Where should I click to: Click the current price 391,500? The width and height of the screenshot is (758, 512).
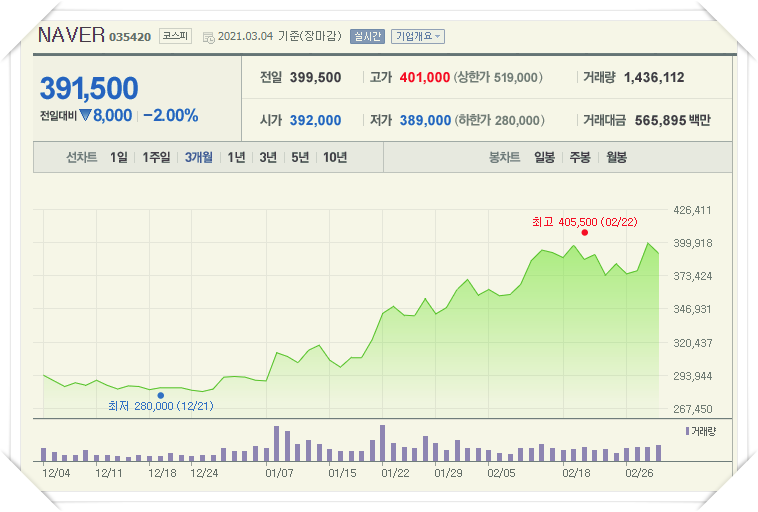(x=89, y=88)
